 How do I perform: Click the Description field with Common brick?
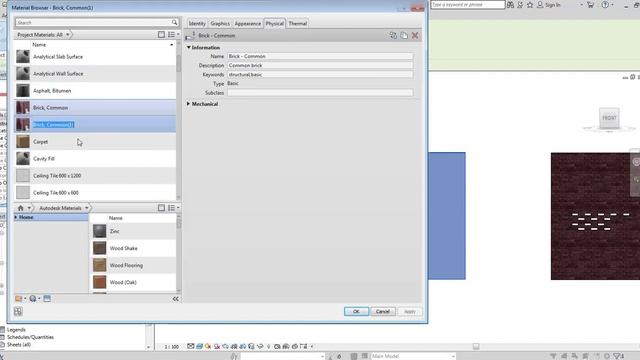pyautogui.click(x=320, y=65)
